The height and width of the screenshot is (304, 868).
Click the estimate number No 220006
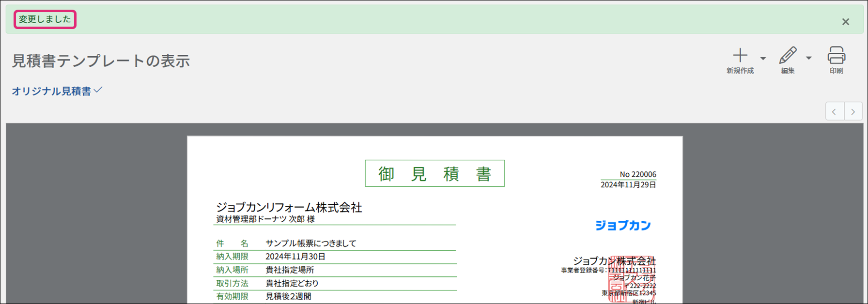[x=637, y=174]
